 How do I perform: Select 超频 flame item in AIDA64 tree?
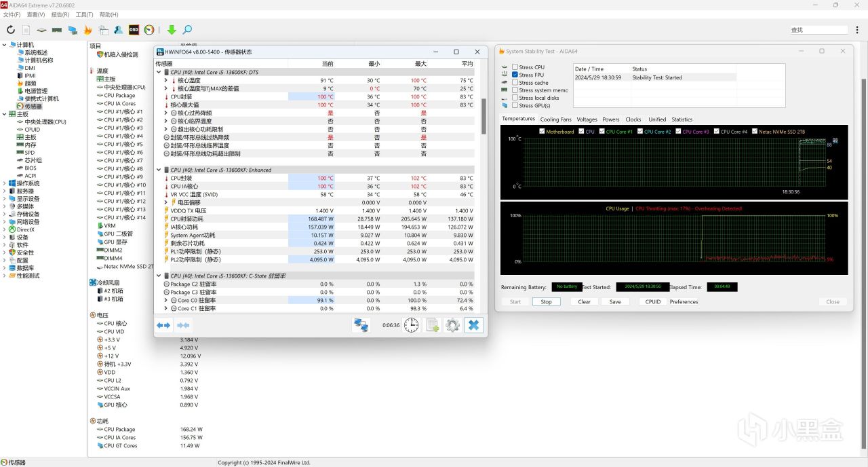pos(31,83)
